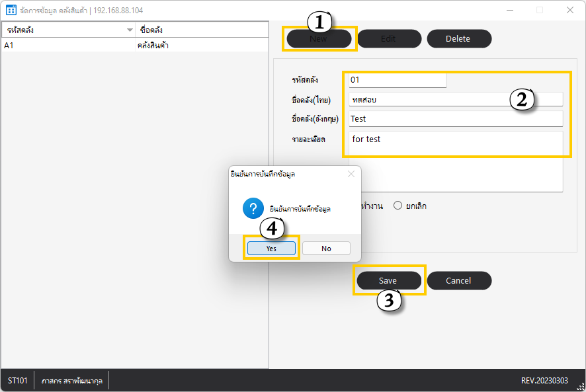Close the main application window
586x392 pixels.
click(x=569, y=10)
